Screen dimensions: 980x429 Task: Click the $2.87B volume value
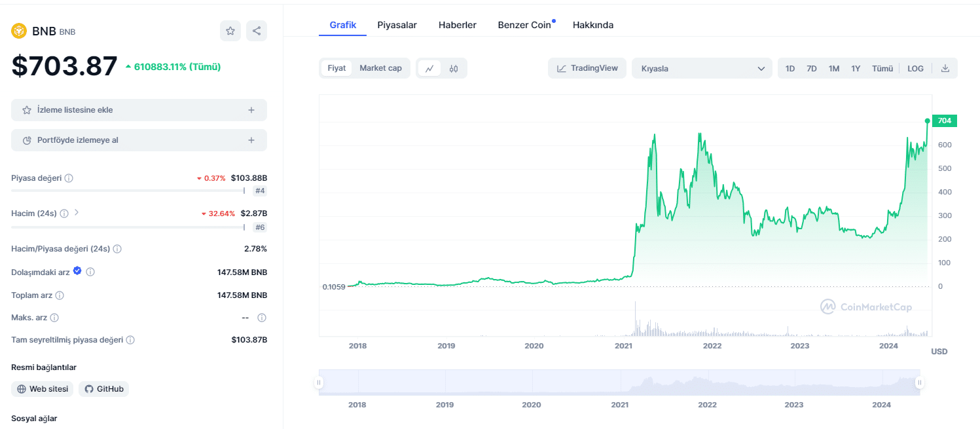click(253, 214)
